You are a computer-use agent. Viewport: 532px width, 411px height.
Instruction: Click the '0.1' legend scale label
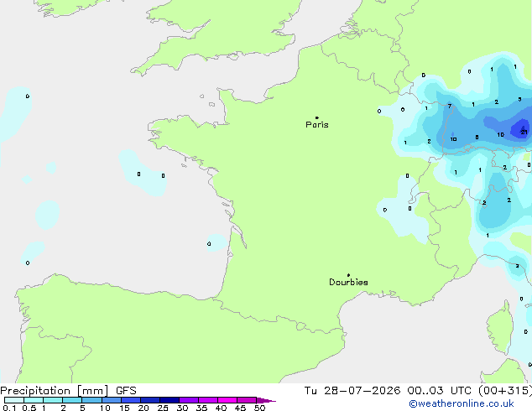(x=9, y=408)
